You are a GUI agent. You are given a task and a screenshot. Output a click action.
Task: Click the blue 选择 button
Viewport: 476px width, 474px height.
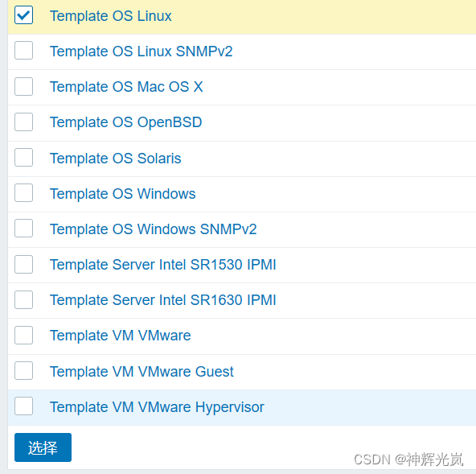[43, 447]
